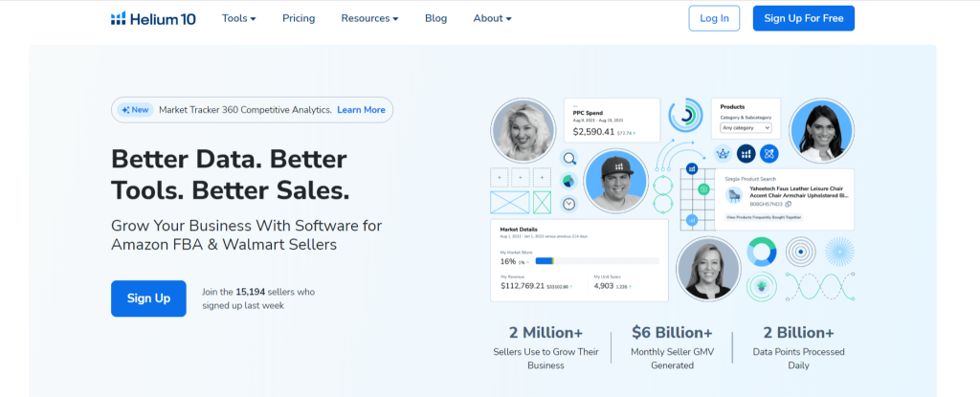Image resolution: width=980 pixels, height=397 pixels.
Task: Click the Data Points Processed Daily caption
Action: 799,358
